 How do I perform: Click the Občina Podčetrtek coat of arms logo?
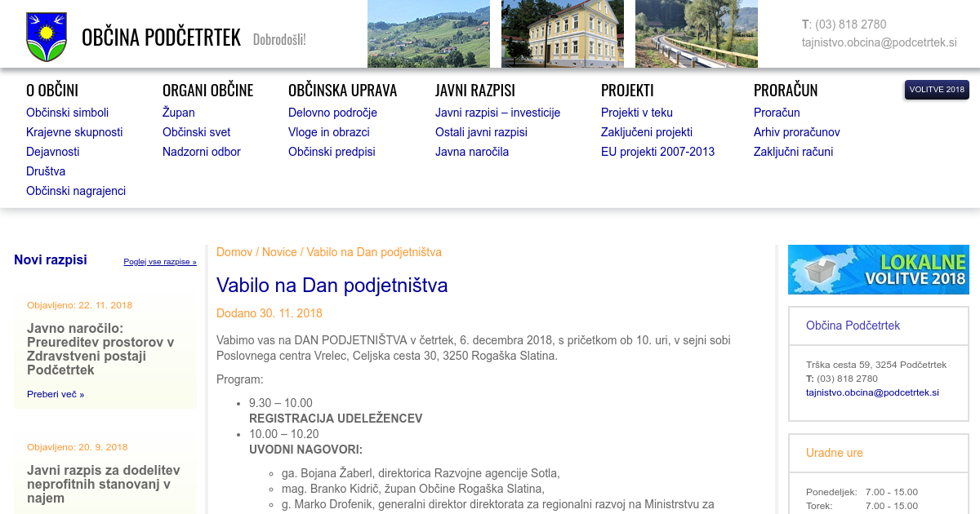pyautogui.click(x=46, y=37)
